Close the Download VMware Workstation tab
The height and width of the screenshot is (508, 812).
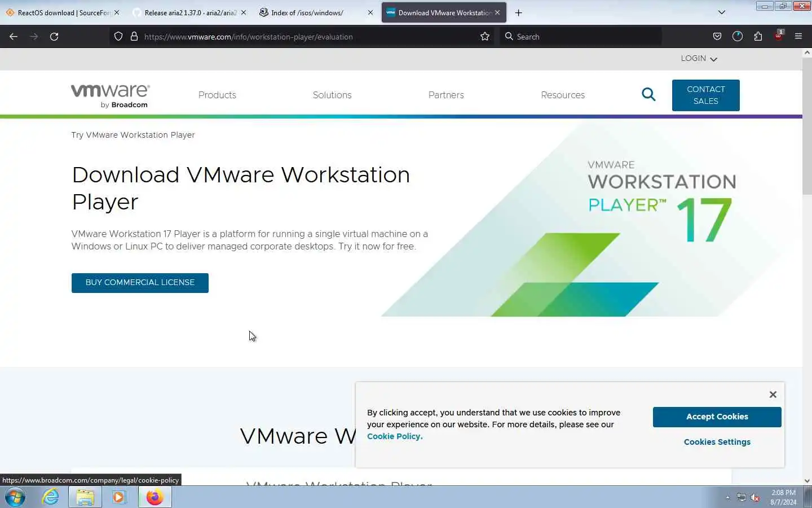pos(497,12)
